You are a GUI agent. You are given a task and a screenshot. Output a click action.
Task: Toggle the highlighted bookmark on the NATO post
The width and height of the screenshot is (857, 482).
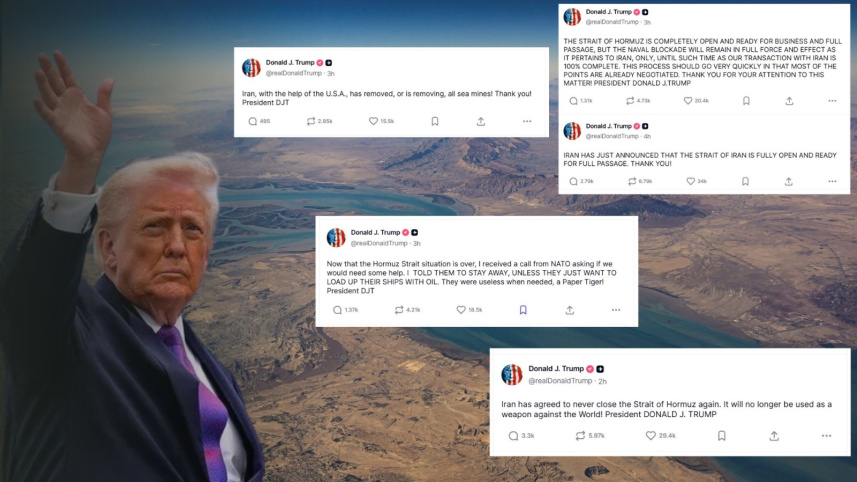click(x=523, y=310)
